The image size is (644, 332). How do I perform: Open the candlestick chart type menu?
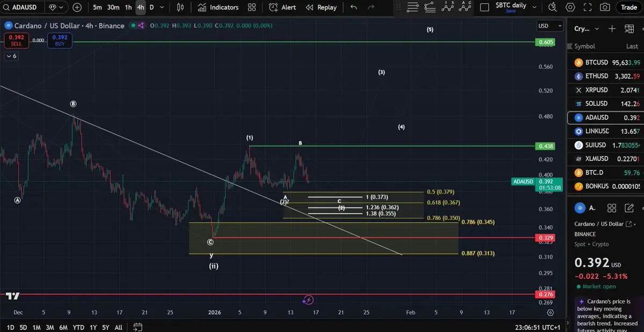pyautogui.click(x=180, y=8)
